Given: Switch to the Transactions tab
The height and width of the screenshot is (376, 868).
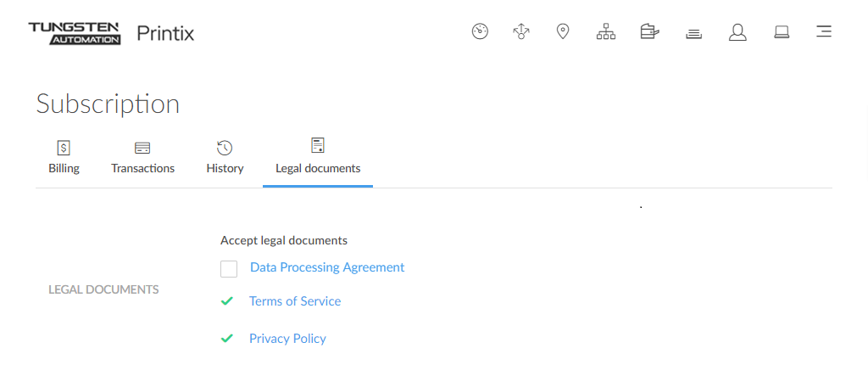Looking at the screenshot, I should coord(142,158).
